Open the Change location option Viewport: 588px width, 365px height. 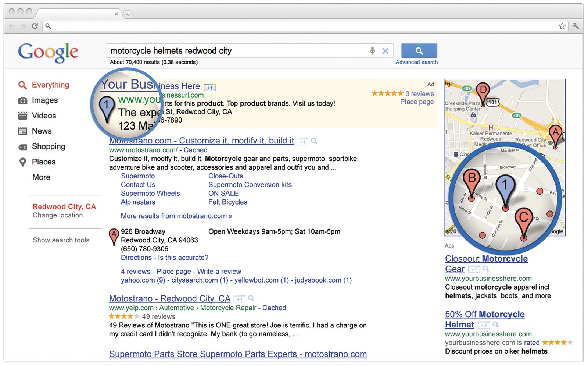[x=58, y=215]
